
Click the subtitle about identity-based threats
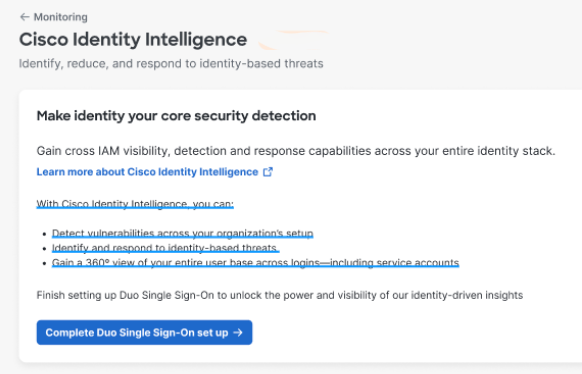pos(171,64)
